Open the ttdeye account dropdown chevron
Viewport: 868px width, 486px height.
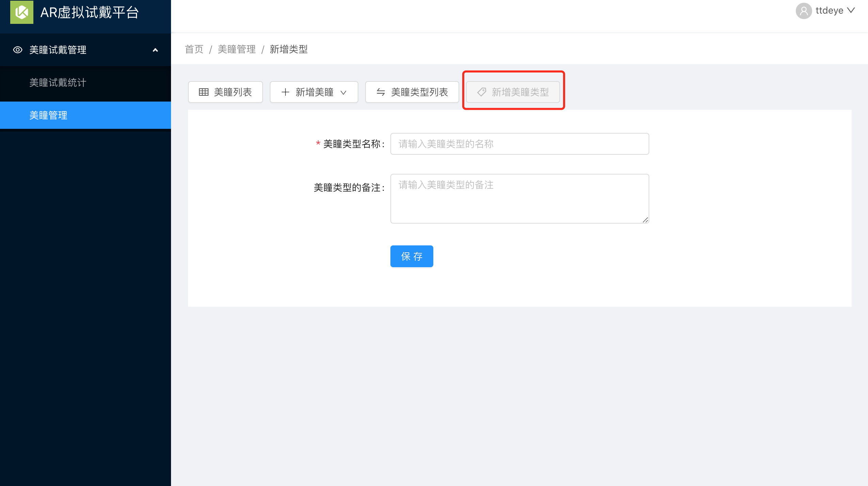pos(851,11)
